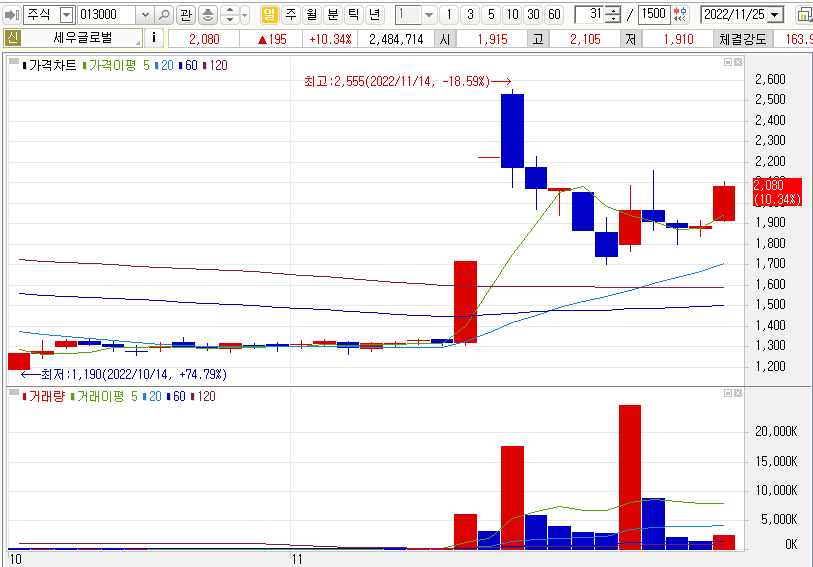Open the stock code search magnifier
The width and height of the screenshot is (813, 567).
[x=164, y=15]
